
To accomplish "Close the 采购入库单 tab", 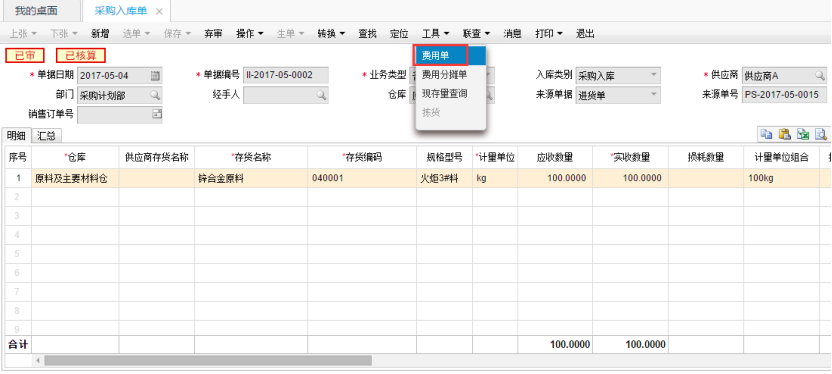I will 159,12.
